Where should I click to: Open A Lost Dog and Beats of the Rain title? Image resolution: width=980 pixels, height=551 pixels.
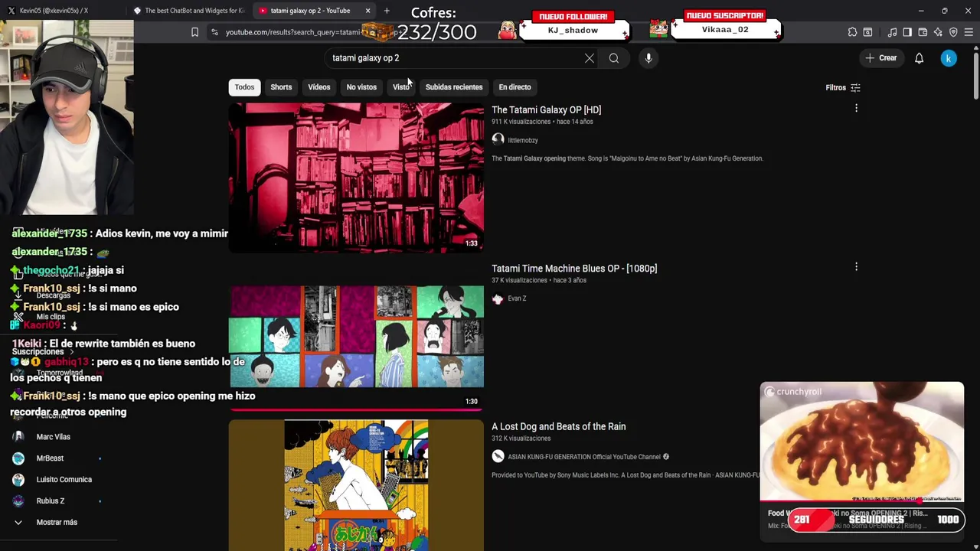coord(558,427)
